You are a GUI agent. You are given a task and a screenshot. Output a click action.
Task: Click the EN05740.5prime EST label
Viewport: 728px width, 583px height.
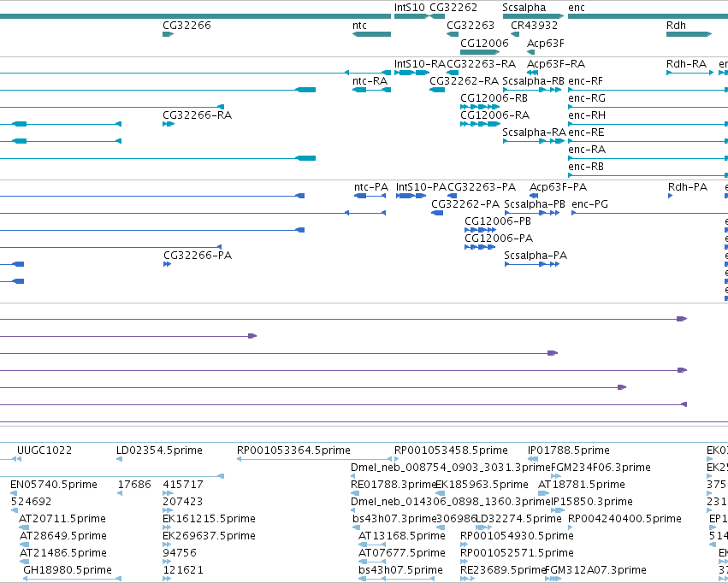coord(53,485)
